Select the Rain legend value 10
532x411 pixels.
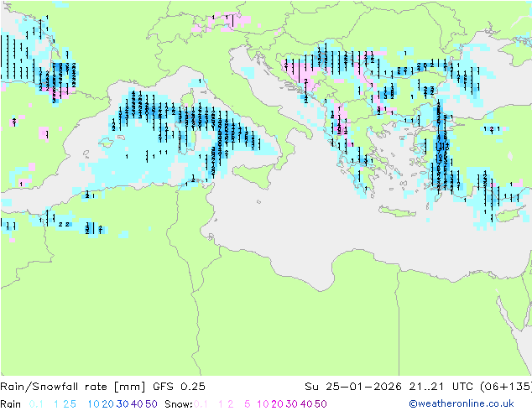[93, 404]
